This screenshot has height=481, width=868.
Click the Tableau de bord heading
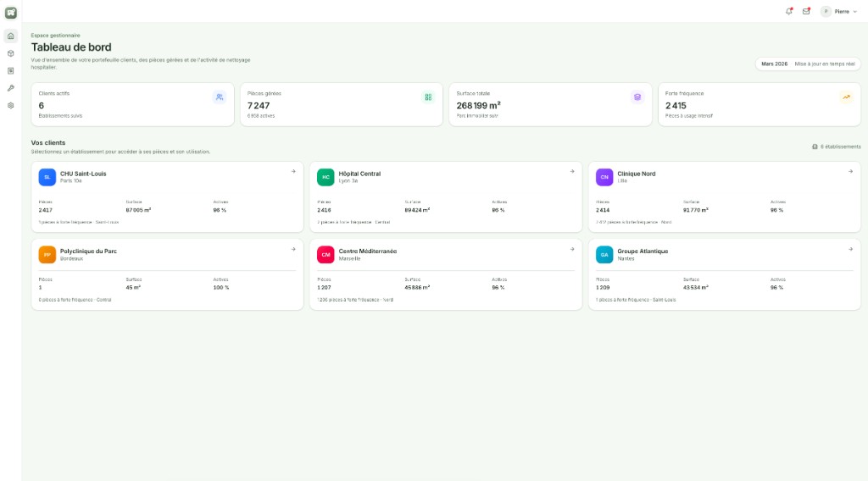[x=71, y=47]
